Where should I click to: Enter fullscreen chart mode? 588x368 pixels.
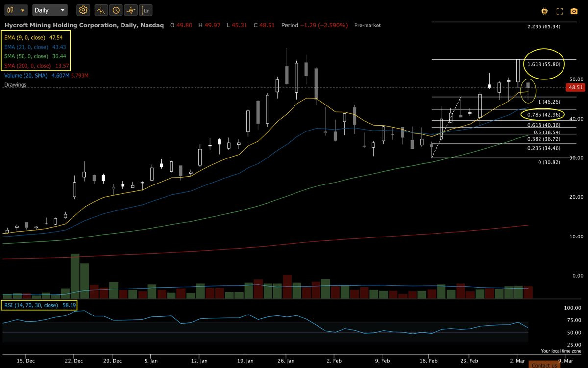click(x=560, y=10)
